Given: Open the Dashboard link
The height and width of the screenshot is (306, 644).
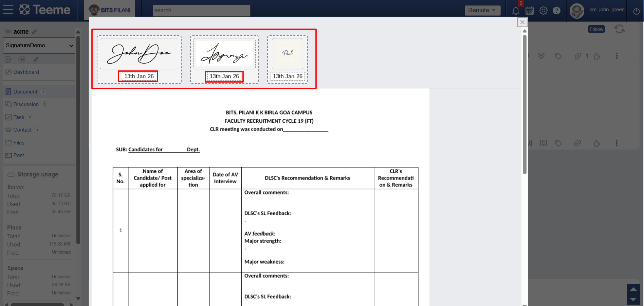Looking at the screenshot, I should [26, 72].
